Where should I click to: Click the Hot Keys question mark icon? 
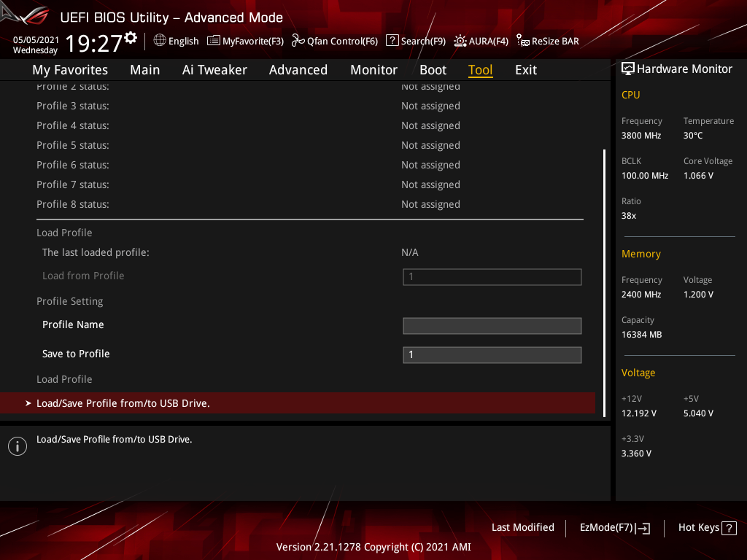729,528
